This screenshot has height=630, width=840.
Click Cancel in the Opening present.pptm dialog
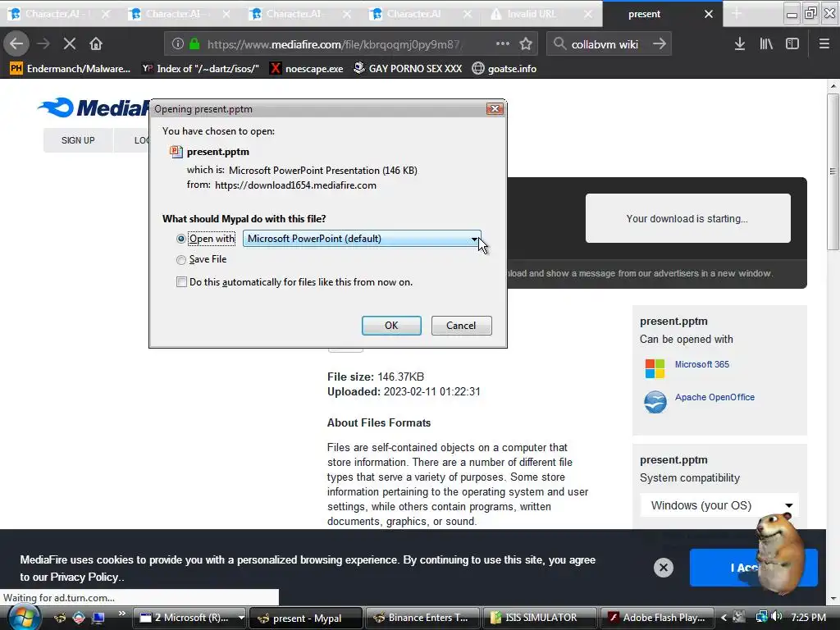point(461,325)
